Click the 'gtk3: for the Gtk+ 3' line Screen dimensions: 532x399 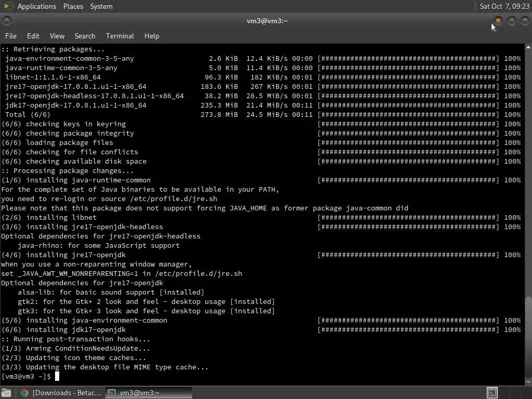146,311
